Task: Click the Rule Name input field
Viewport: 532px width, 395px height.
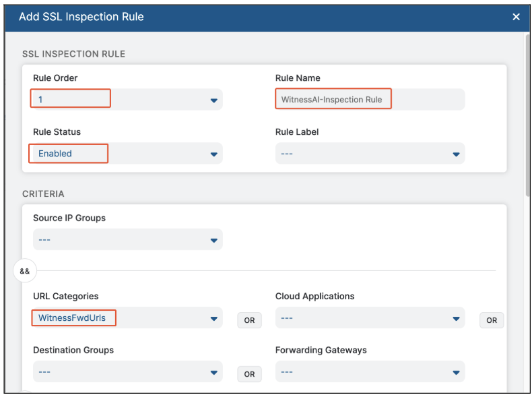Action: pos(370,100)
